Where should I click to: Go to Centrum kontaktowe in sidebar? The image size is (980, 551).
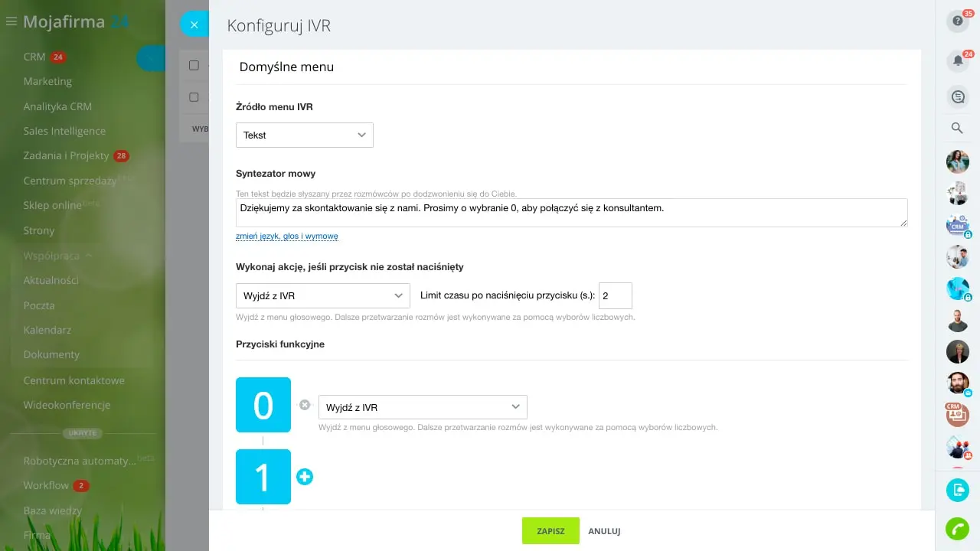tap(73, 380)
